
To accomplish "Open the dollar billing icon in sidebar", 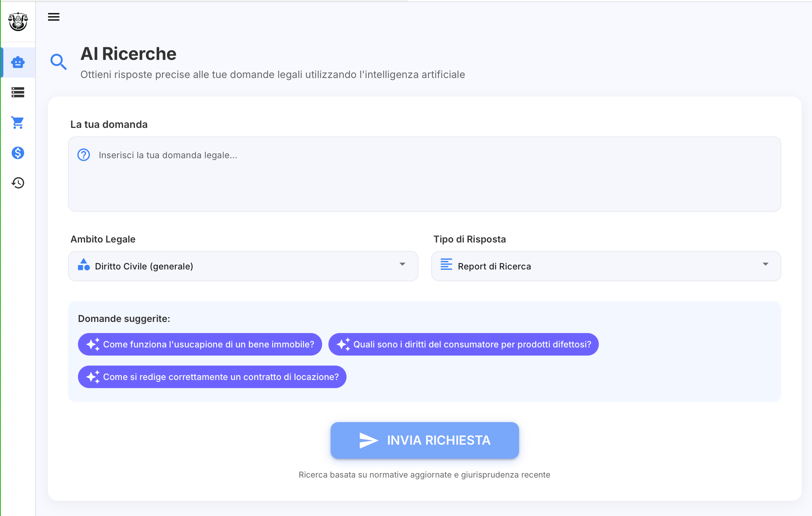I will click(x=18, y=153).
